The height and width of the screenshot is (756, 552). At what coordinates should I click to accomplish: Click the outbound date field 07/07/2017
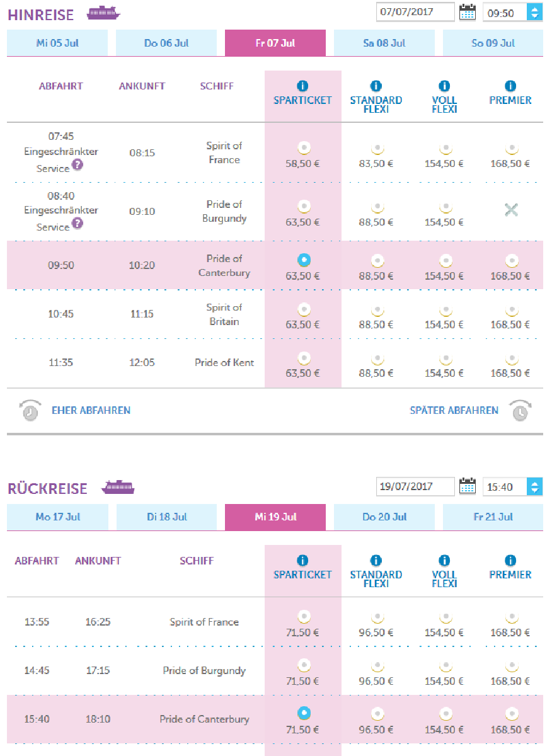(415, 12)
